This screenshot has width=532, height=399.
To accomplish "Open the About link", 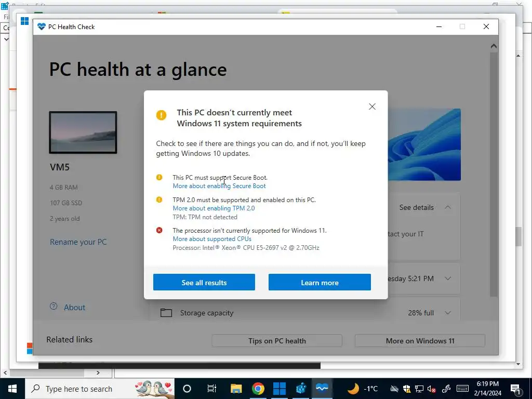I will pos(75,308).
